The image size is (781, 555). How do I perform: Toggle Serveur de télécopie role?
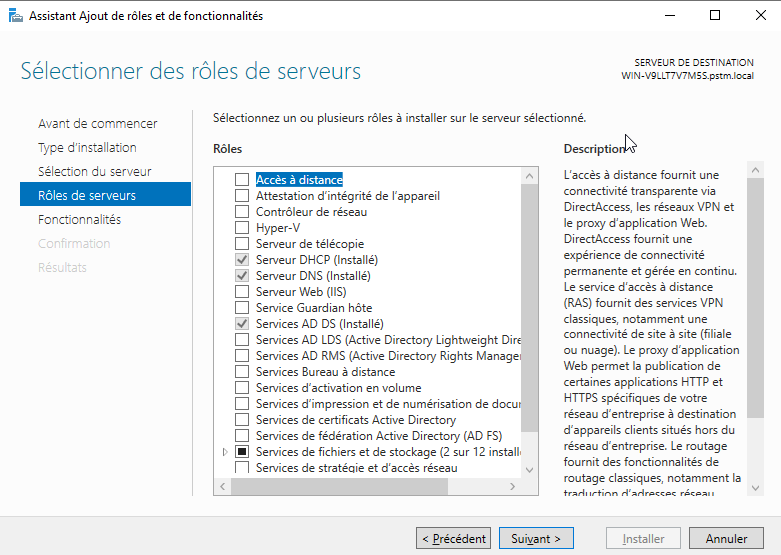click(x=241, y=244)
